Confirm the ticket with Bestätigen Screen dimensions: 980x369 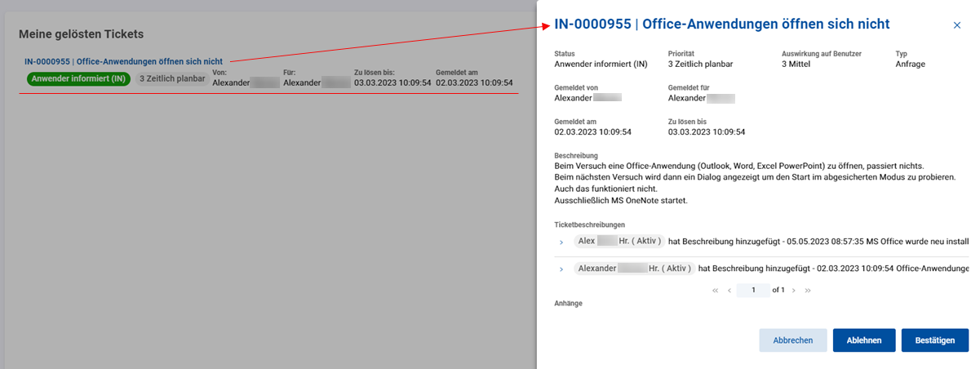click(x=935, y=340)
